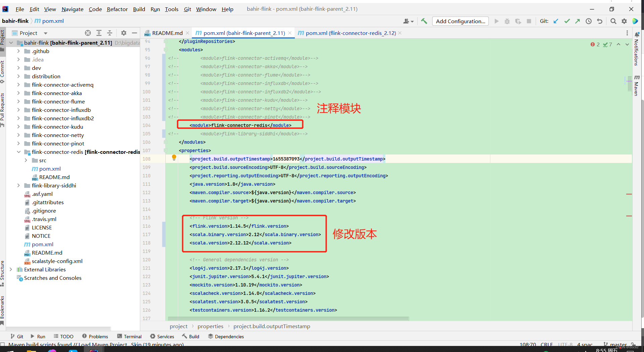This screenshot has width=644, height=352.
Task: Expand the .github folder
Action: click(18, 51)
